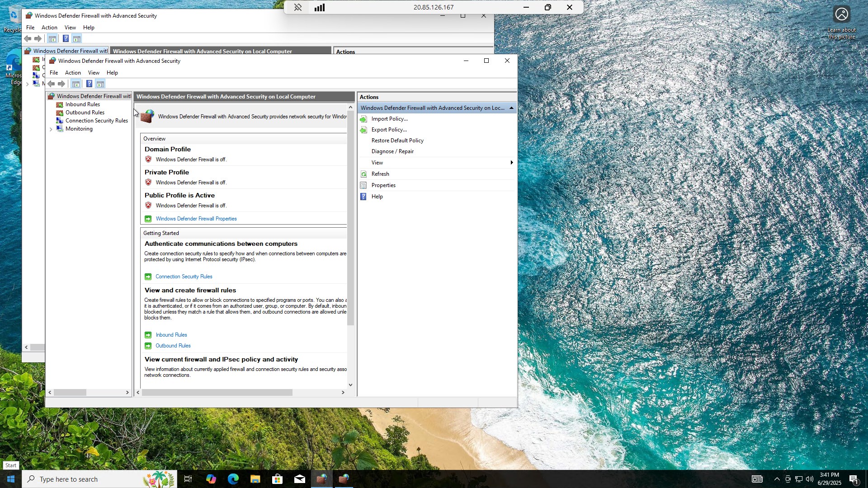
Task: Toggle Show/Hide Action Pane icon in front window
Action: pos(100,84)
